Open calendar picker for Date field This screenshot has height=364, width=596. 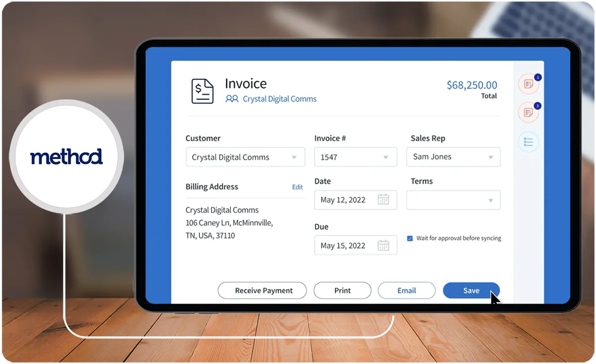pyautogui.click(x=383, y=200)
